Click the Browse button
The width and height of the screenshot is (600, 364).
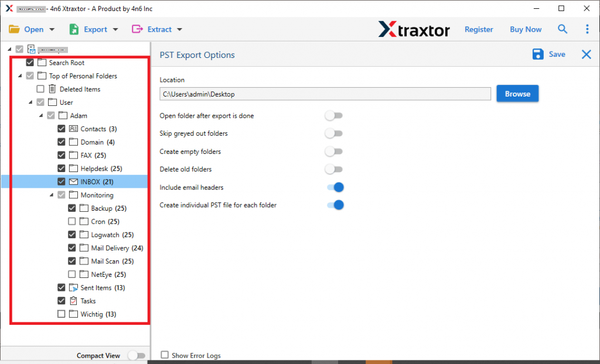[517, 93]
